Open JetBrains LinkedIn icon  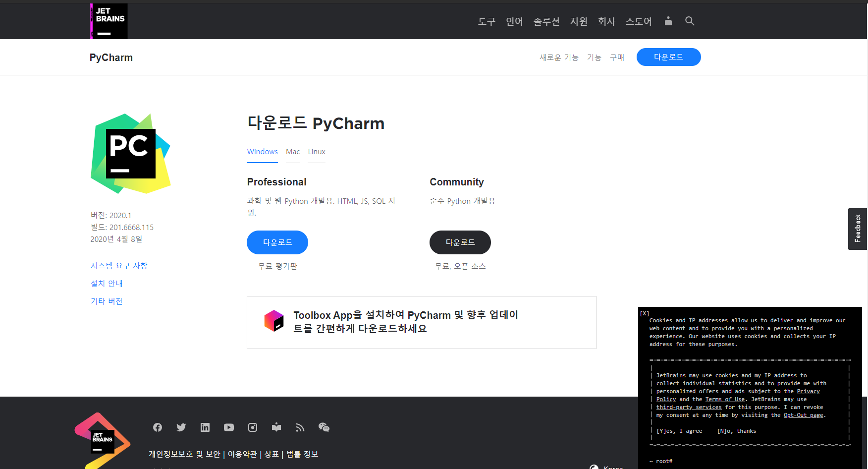point(205,427)
